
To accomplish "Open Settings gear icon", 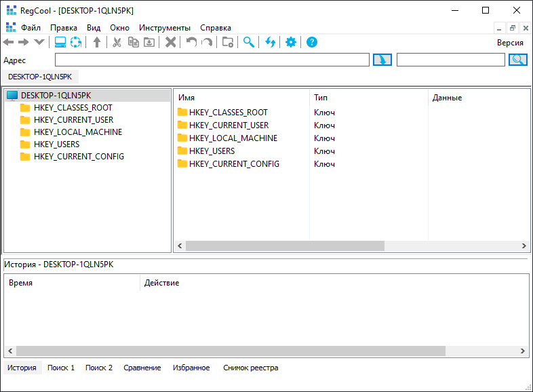I will point(291,42).
